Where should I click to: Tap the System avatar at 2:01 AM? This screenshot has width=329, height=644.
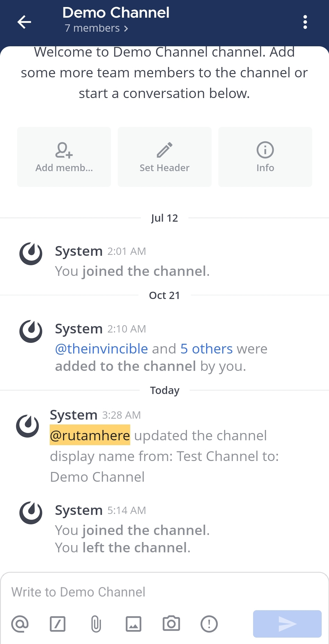(x=31, y=254)
